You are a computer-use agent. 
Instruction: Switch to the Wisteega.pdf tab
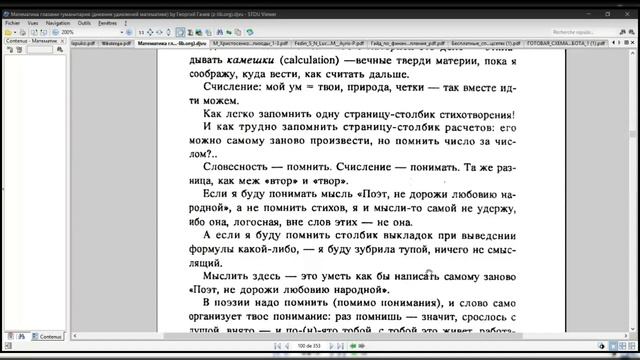[x=116, y=43]
